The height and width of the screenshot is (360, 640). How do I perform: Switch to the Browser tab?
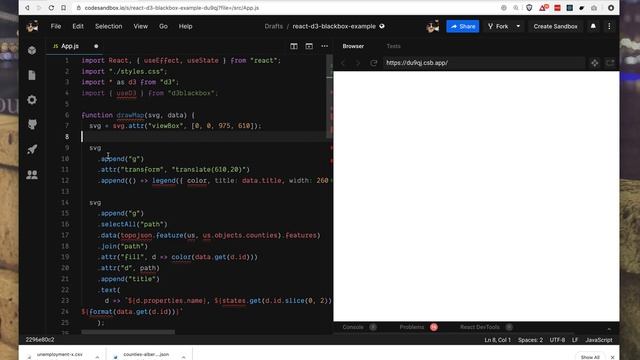coord(353,46)
